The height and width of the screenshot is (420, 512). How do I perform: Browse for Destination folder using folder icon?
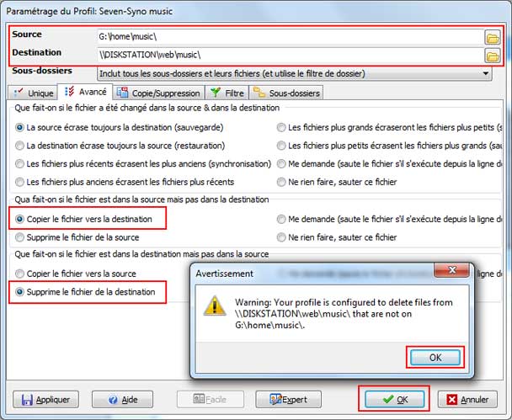coord(492,56)
